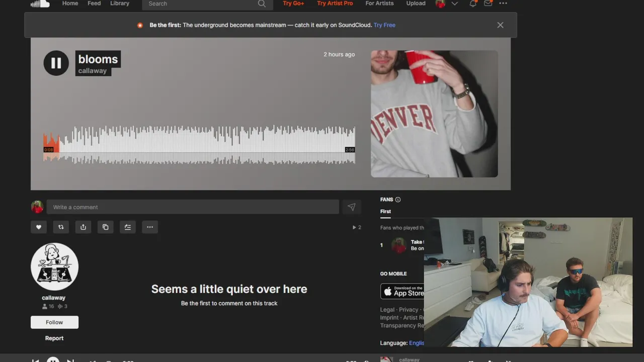Send comment with the paper plane icon
Viewport: 644px width, 362px height.
click(x=351, y=207)
